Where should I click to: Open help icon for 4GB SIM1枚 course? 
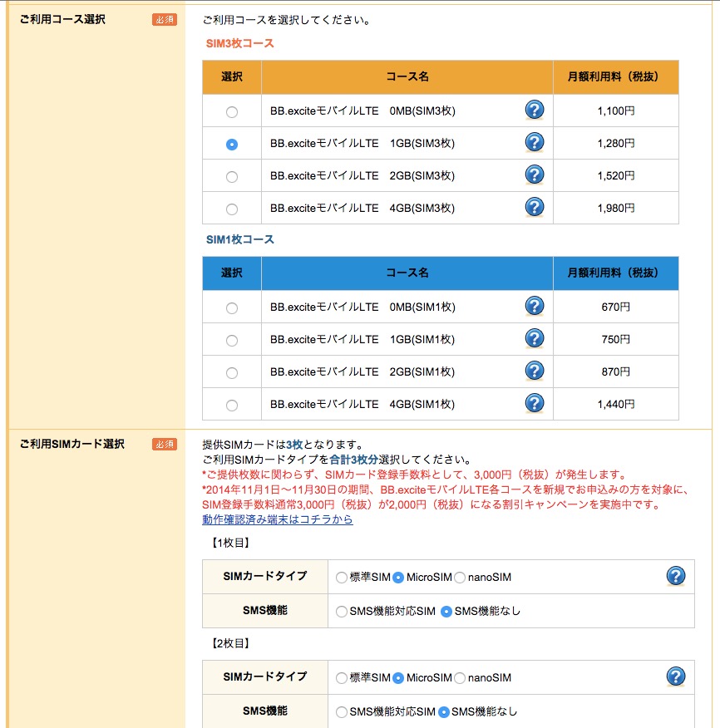(535, 404)
